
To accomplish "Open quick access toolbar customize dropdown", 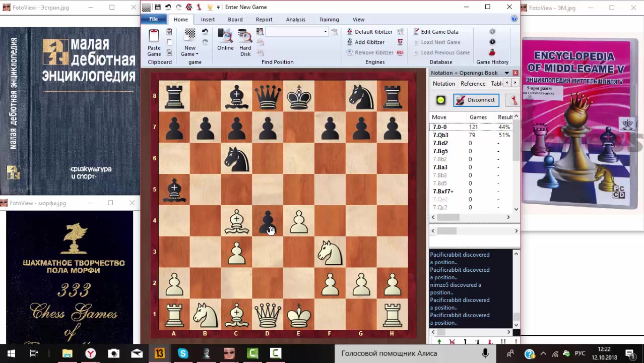I will (218, 7).
